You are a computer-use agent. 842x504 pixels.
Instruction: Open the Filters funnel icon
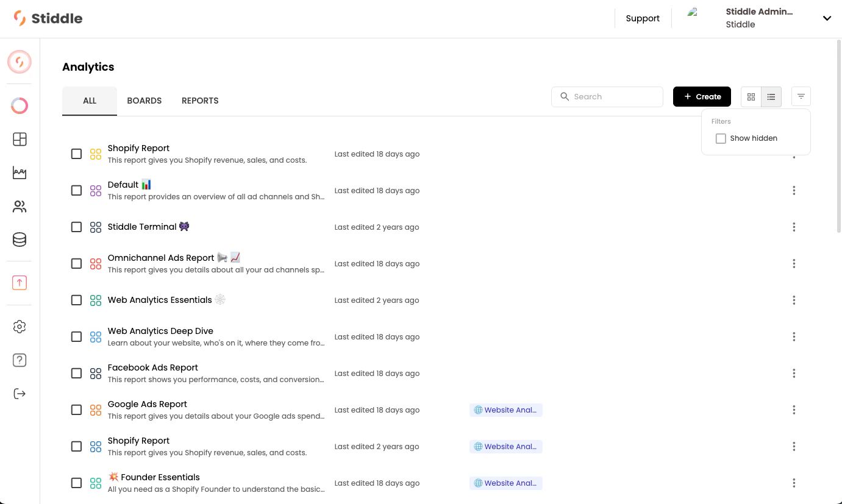pos(801,96)
